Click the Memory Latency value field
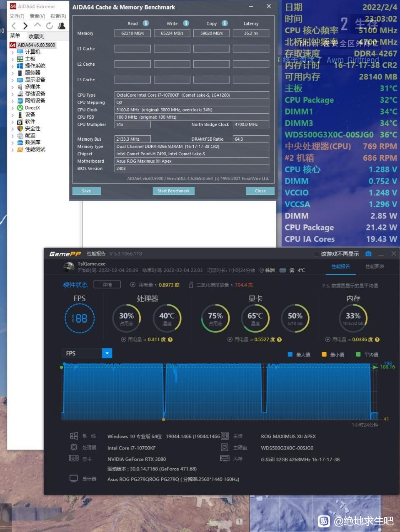This screenshot has width=400, height=532. [x=251, y=33]
